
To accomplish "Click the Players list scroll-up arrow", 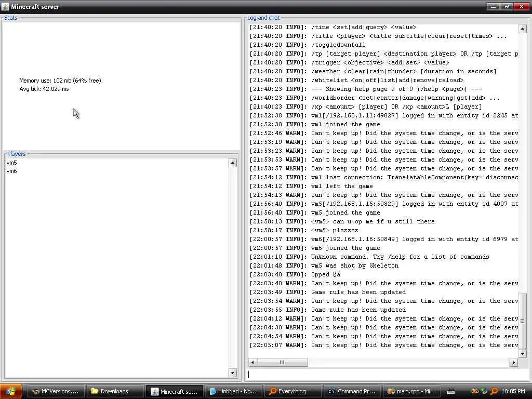I will click(x=232, y=163).
